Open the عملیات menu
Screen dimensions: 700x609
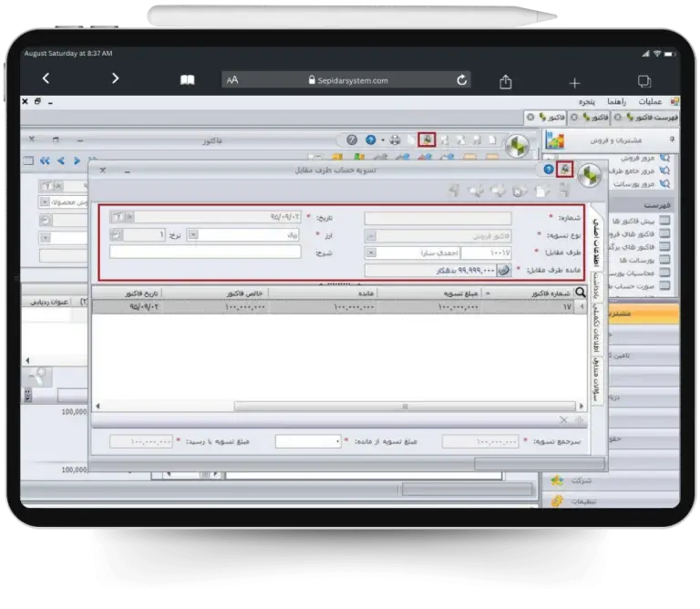[650, 102]
